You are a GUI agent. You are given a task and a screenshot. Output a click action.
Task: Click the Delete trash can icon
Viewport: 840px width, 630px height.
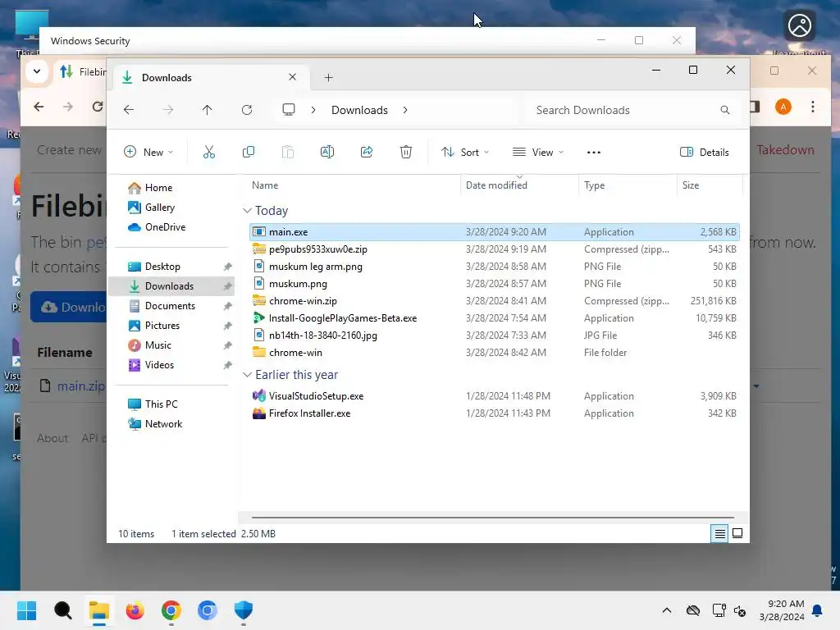tap(406, 152)
